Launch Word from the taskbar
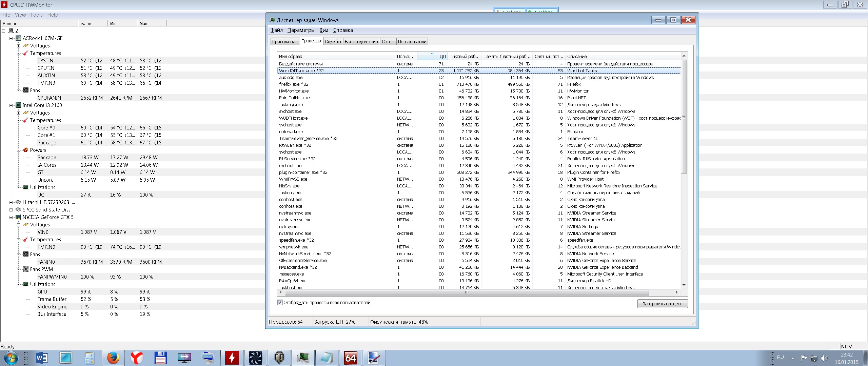The image size is (868, 366). [x=42, y=358]
